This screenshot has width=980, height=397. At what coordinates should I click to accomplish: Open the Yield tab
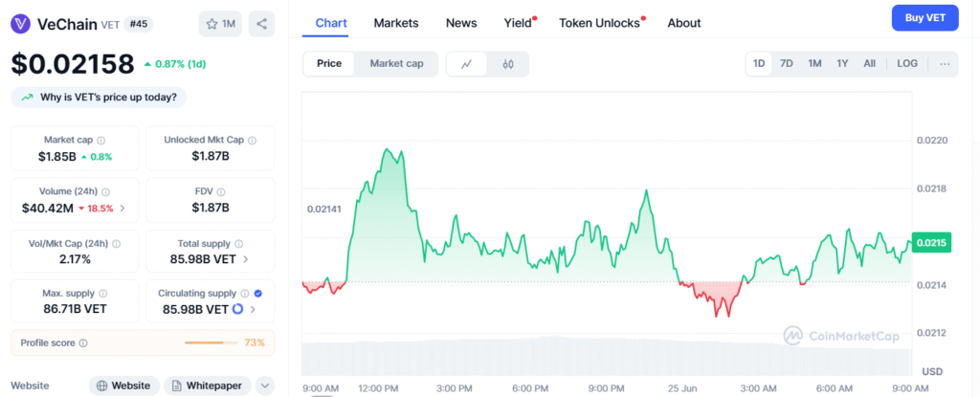point(519,23)
